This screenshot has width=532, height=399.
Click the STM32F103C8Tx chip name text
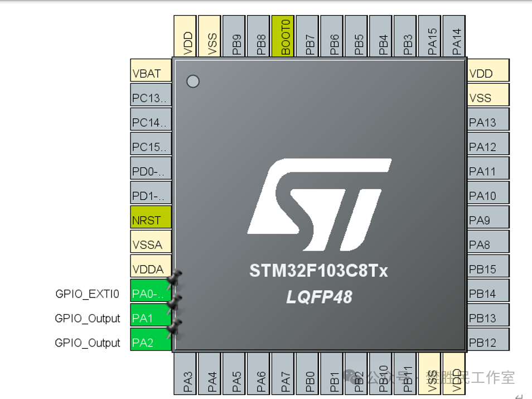coord(318,271)
